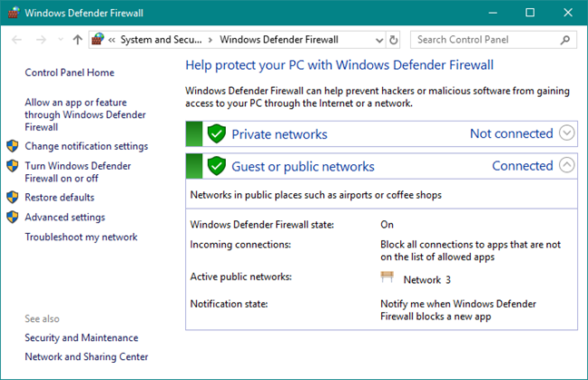The height and width of the screenshot is (380, 588).
Task: Select Guest or public networks heading
Action: [x=303, y=166]
